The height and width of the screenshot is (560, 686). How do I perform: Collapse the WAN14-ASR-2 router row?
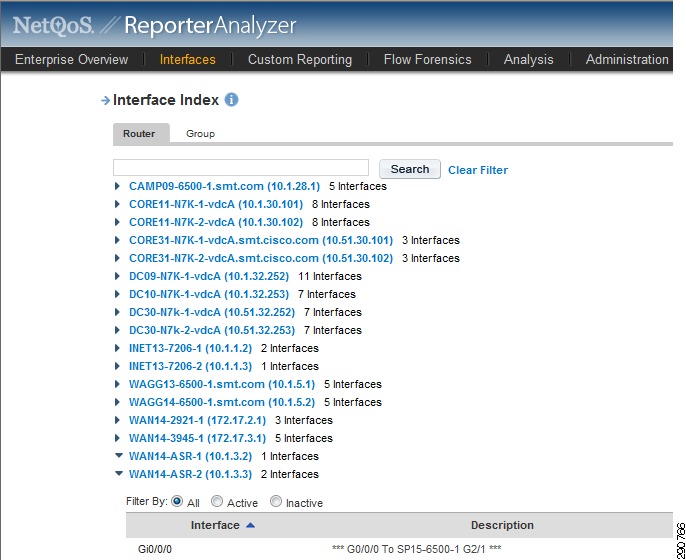[119, 473]
